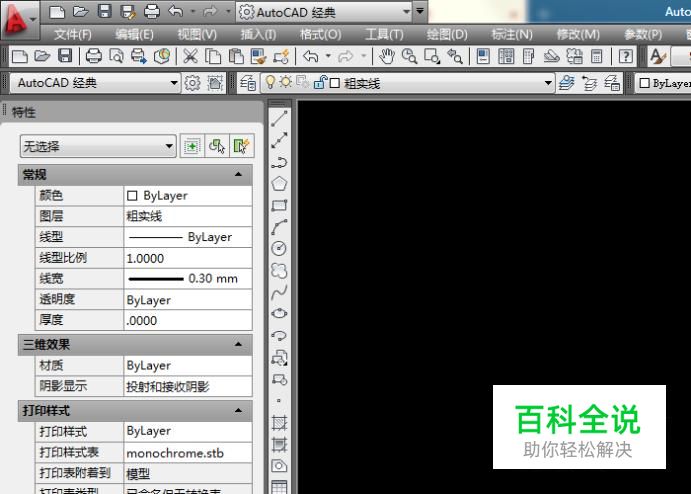Open 编辑(E) menu
Screen dimensions: 691x494
point(134,34)
